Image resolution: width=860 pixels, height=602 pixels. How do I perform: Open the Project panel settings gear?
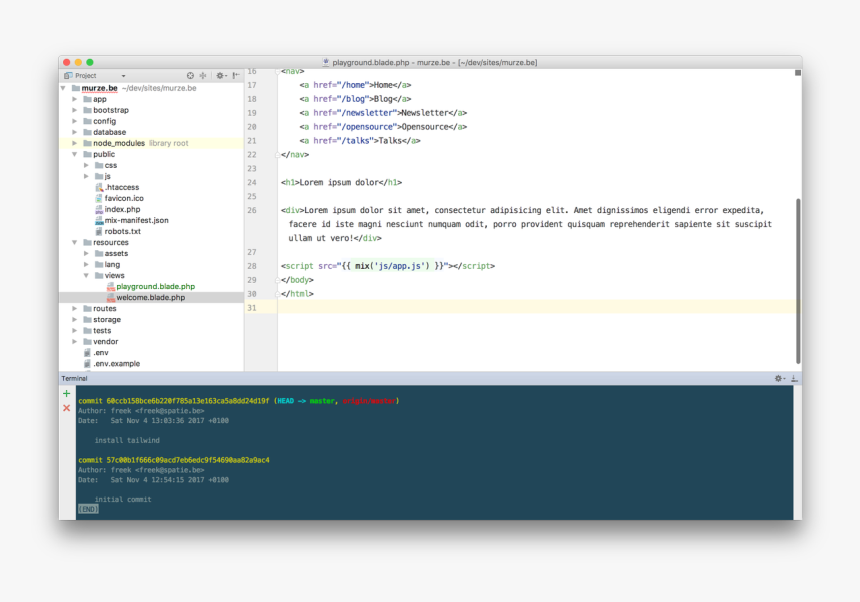pyautogui.click(x=220, y=76)
